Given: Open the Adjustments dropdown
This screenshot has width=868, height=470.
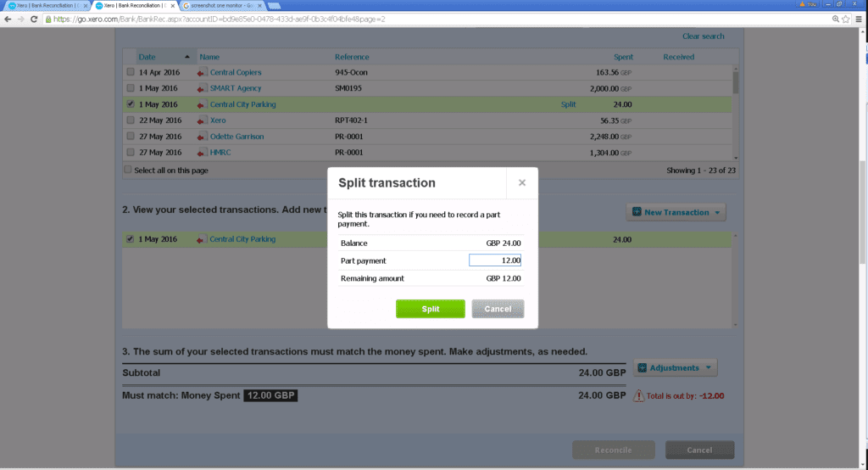Looking at the screenshot, I should [x=676, y=368].
